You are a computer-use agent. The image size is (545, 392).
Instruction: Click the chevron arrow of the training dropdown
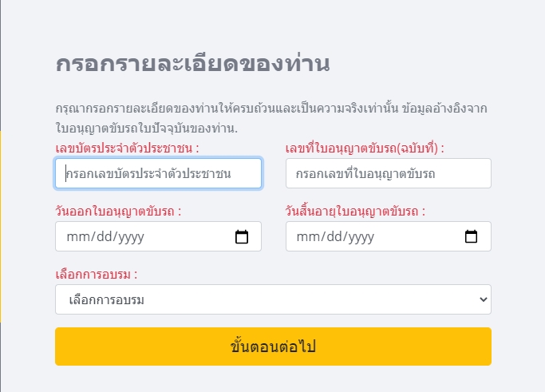click(x=482, y=299)
